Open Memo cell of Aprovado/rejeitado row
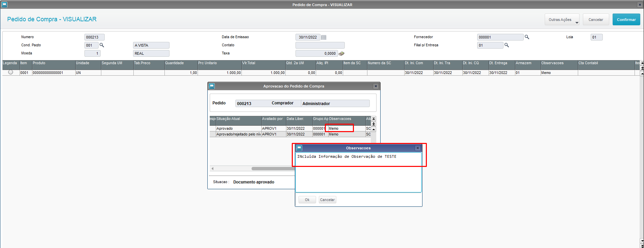 pyautogui.click(x=347, y=134)
